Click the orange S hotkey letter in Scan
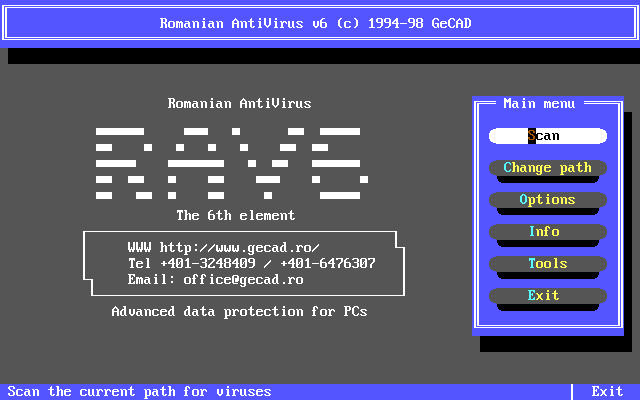Viewport: 640px width, 400px height. (532, 136)
